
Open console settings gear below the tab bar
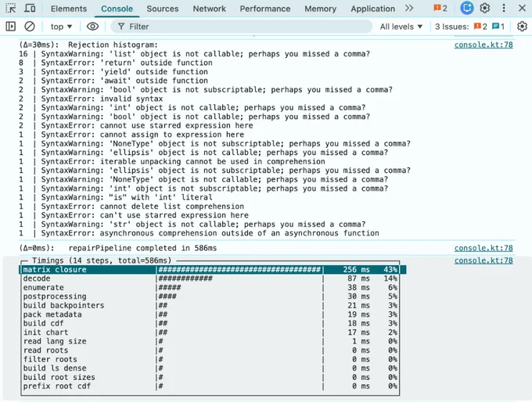(x=522, y=27)
